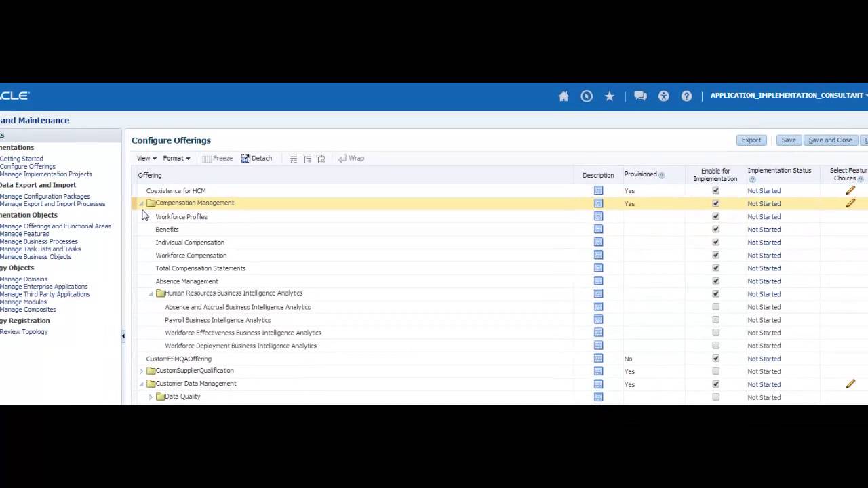Open Manage Implementation Projects link
This screenshot has height=488, width=868.
(x=45, y=174)
